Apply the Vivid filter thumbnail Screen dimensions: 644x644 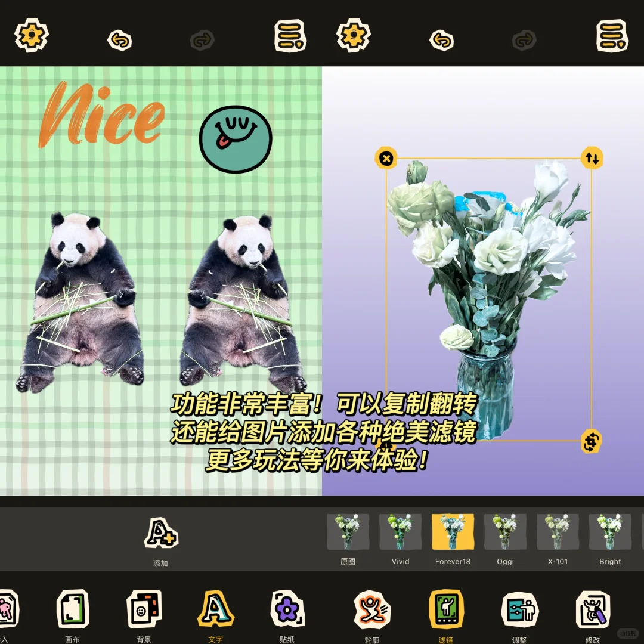click(400, 531)
